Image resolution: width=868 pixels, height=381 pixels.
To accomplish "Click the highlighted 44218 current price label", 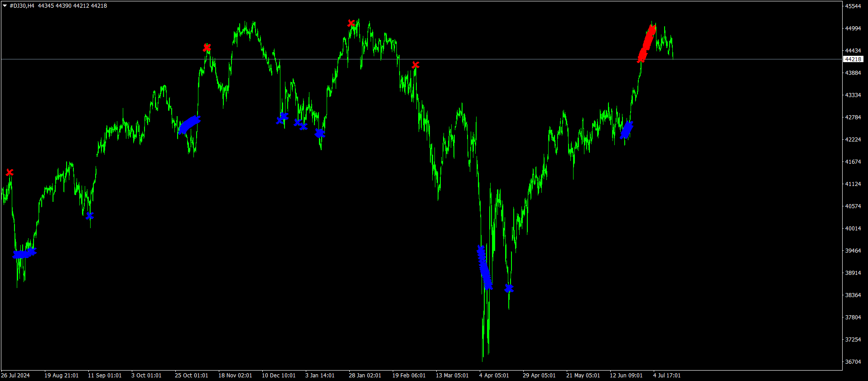I will (853, 59).
